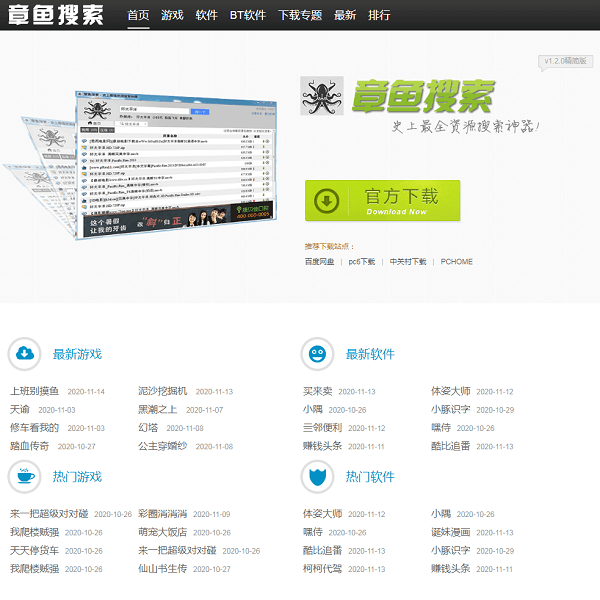This screenshot has width=600, height=600.
Task: Open 酷比追番 in the 最新软件 list
Action: [x=451, y=446]
